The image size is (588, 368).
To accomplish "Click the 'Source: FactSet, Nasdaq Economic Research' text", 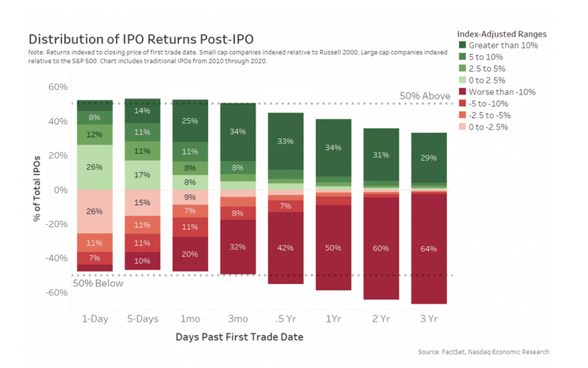I will (483, 352).
